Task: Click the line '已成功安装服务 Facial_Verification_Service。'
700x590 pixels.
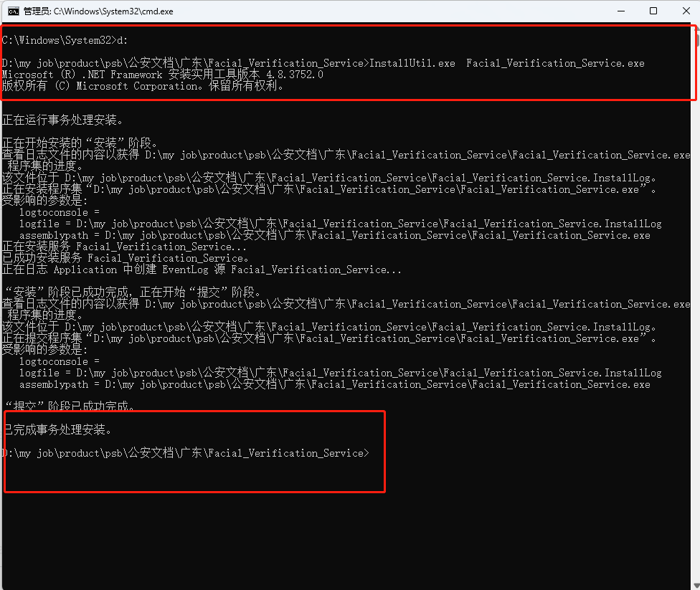Action: tap(126, 258)
